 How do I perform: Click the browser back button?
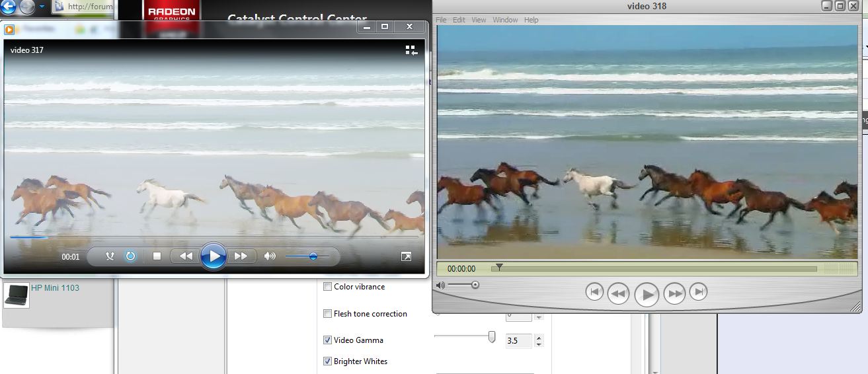[8, 7]
